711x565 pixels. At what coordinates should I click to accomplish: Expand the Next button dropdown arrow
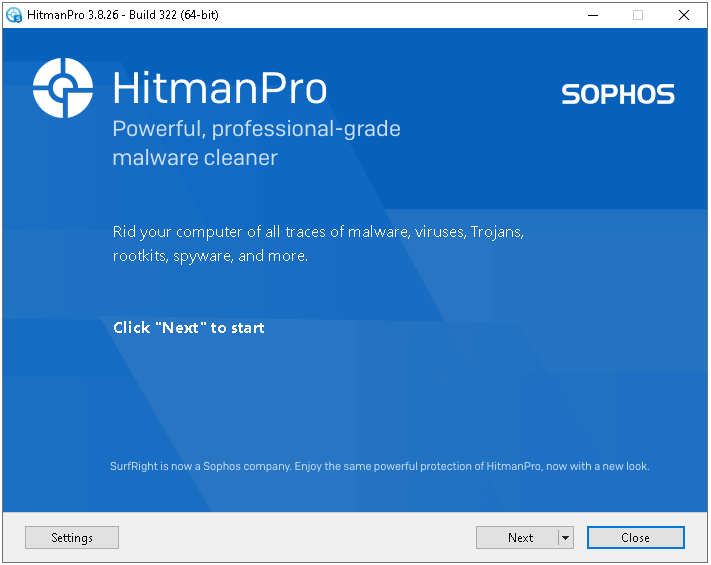pos(565,537)
